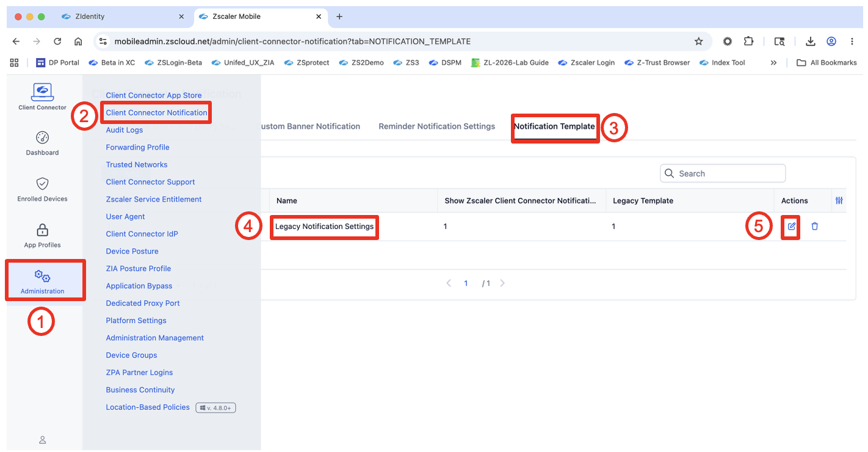Screen dimensions: 868x452
Task: Open Z-Trust Browser bookmark
Action: point(657,62)
